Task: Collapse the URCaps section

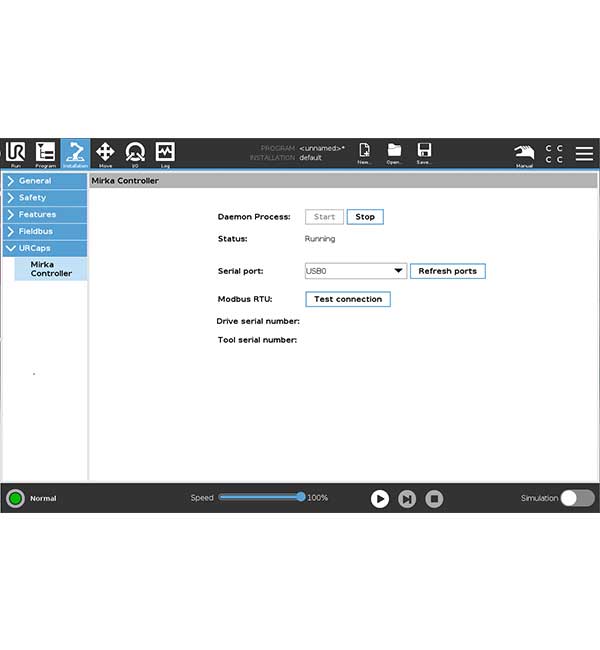Action: (x=45, y=248)
